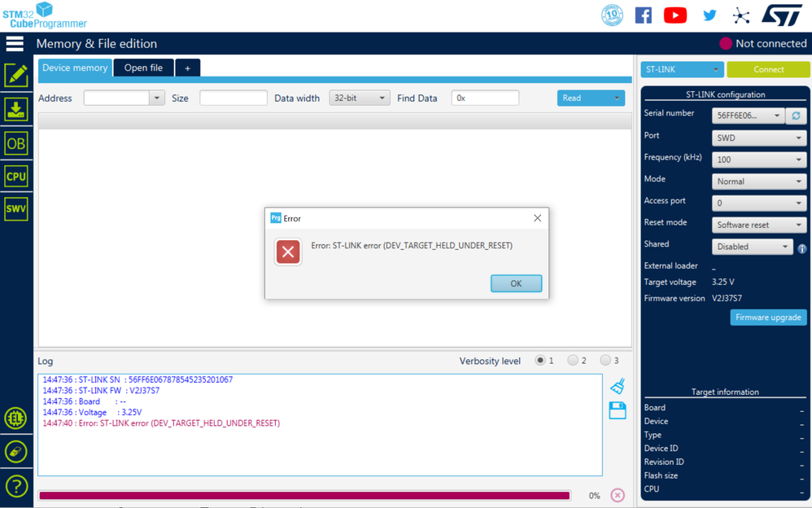812x508 pixels.
Task: Click the full chip erase icon
Action: tap(16, 452)
